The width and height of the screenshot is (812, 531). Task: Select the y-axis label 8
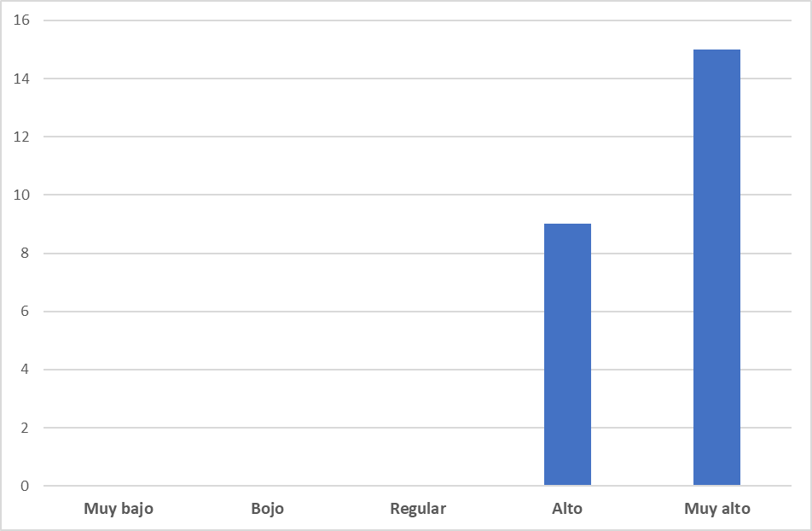26,254
